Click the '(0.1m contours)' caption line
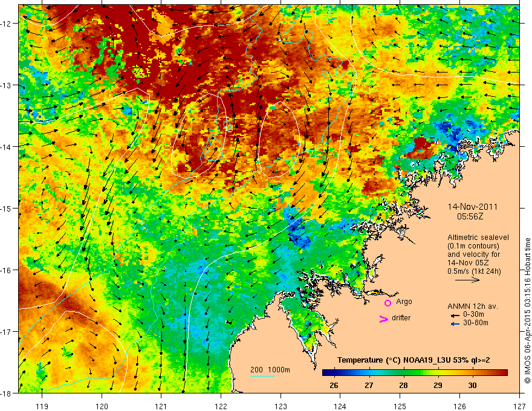Image resolution: width=532 pixels, height=411 pixels. (473, 246)
